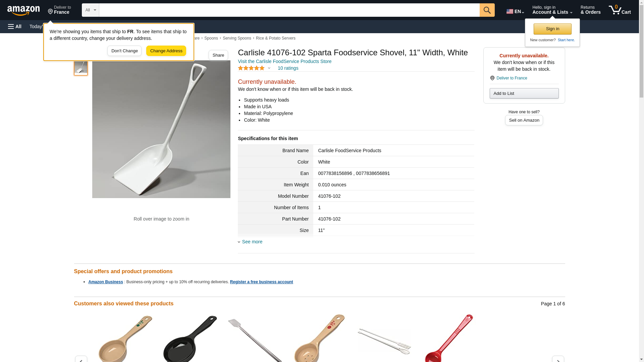Click the Change Address button

tap(166, 51)
